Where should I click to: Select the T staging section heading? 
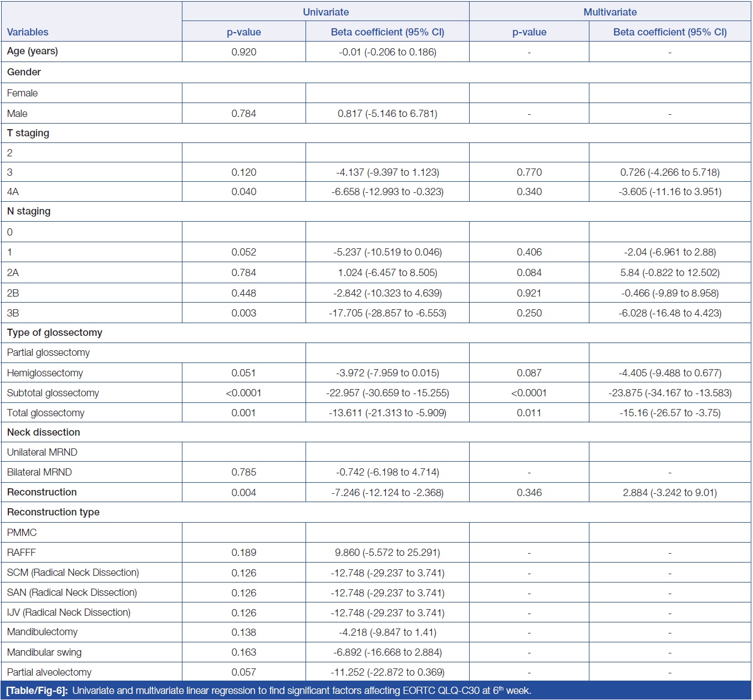28,133
